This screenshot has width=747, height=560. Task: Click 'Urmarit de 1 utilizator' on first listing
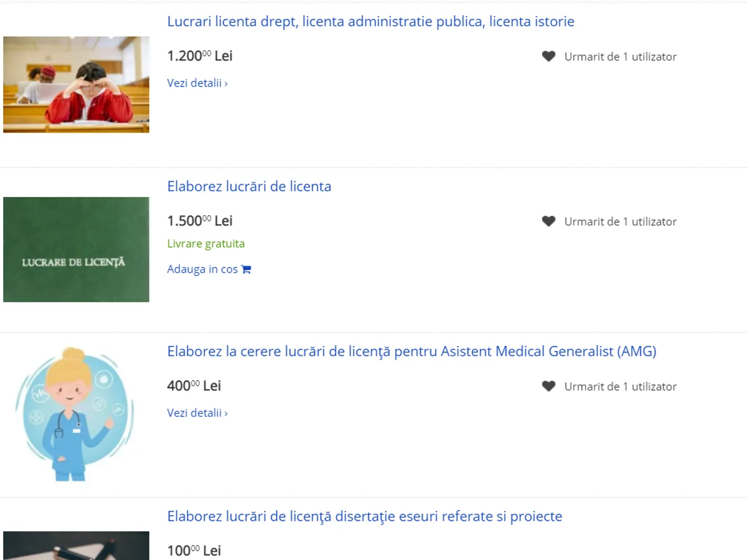(620, 57)
